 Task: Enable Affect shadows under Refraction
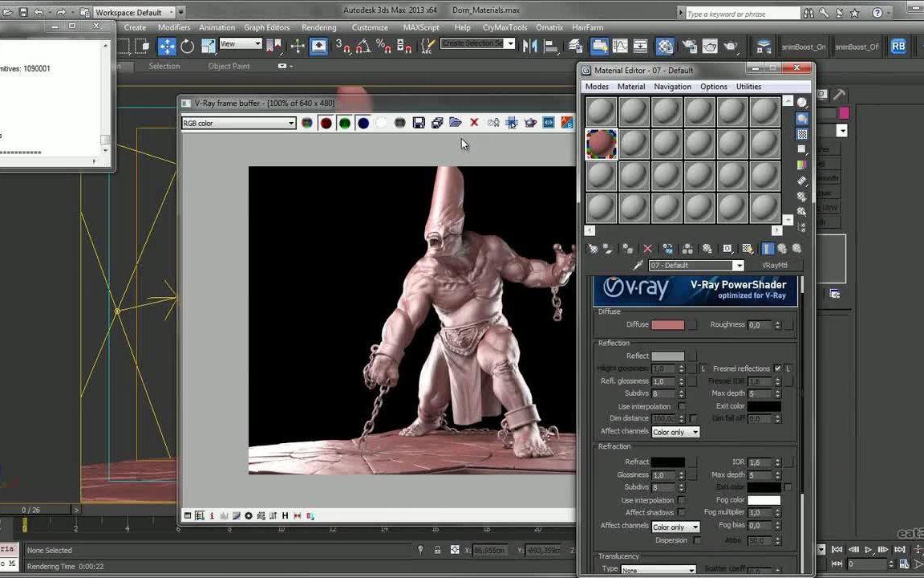coord(681,512)
